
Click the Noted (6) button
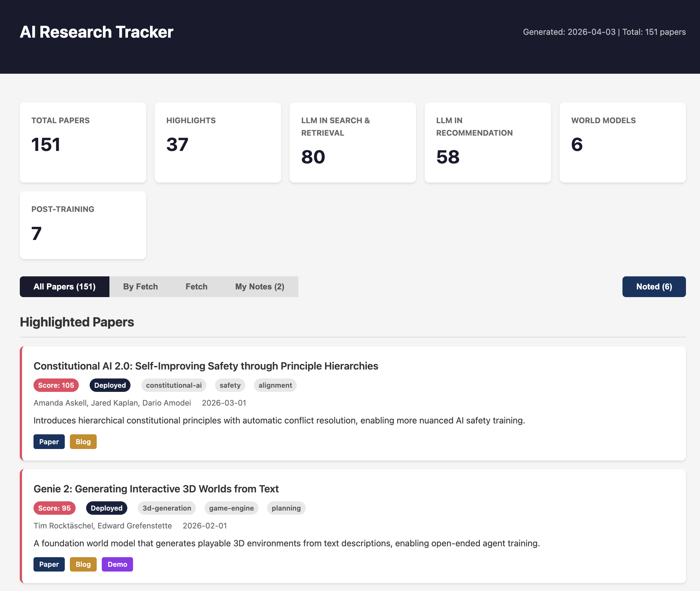(654, 287)
